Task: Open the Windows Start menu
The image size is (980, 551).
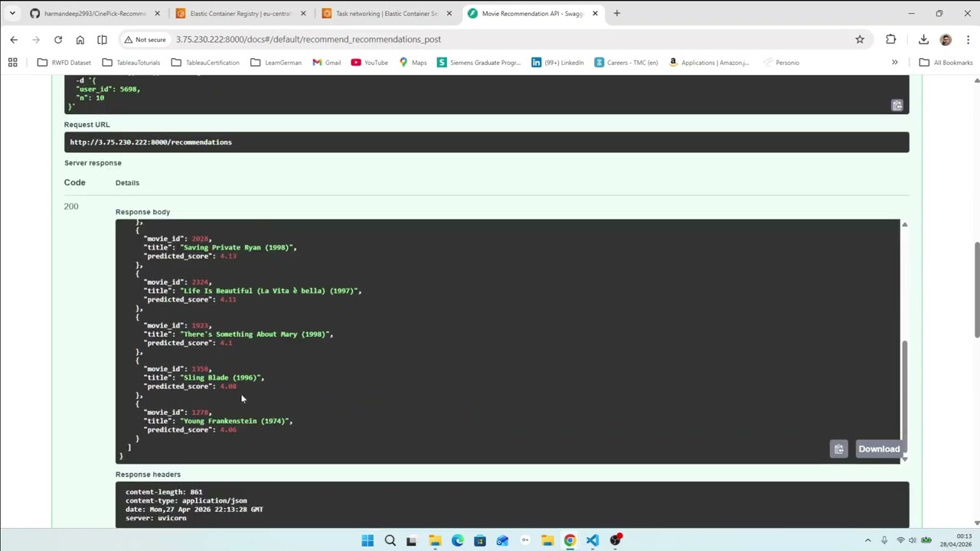Action: pyautogui.click(x=367, y=540)
